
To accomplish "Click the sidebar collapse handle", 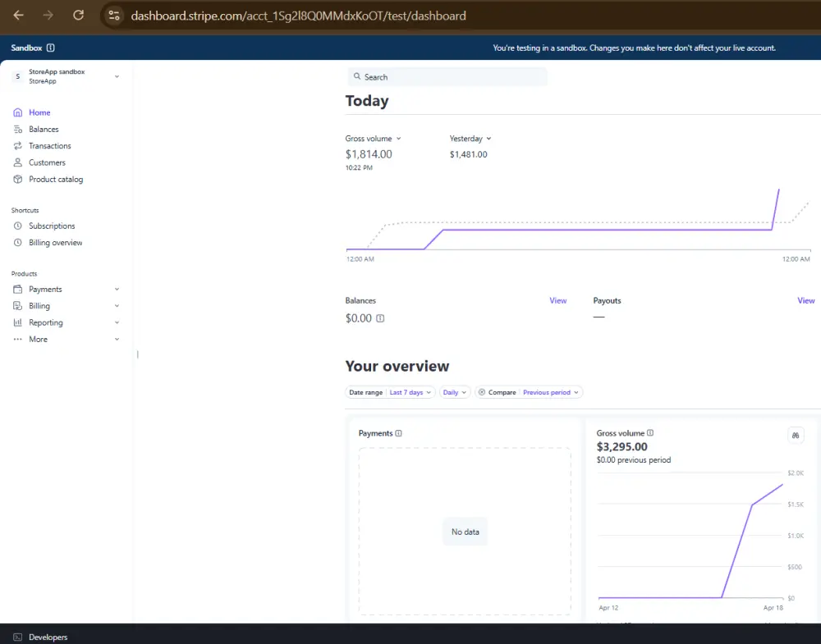I will 138,354.
